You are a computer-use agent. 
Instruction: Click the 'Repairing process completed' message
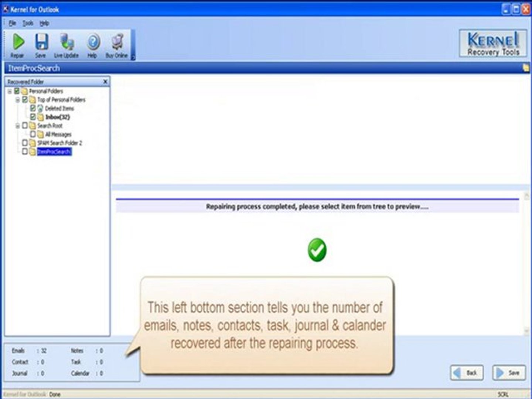coord(317,207)
